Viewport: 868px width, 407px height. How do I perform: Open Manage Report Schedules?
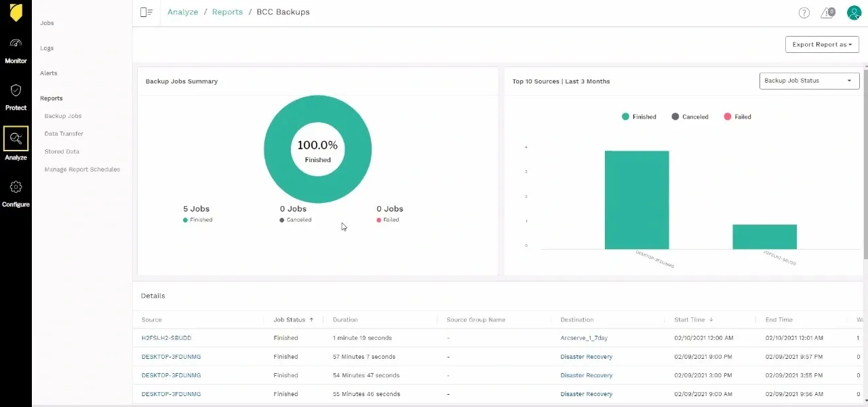[82, 169]
